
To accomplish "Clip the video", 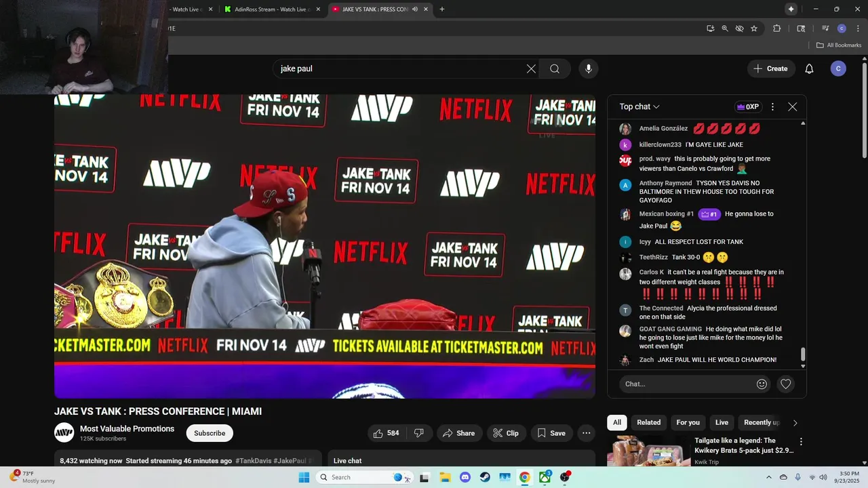I will tap(506, 433).
